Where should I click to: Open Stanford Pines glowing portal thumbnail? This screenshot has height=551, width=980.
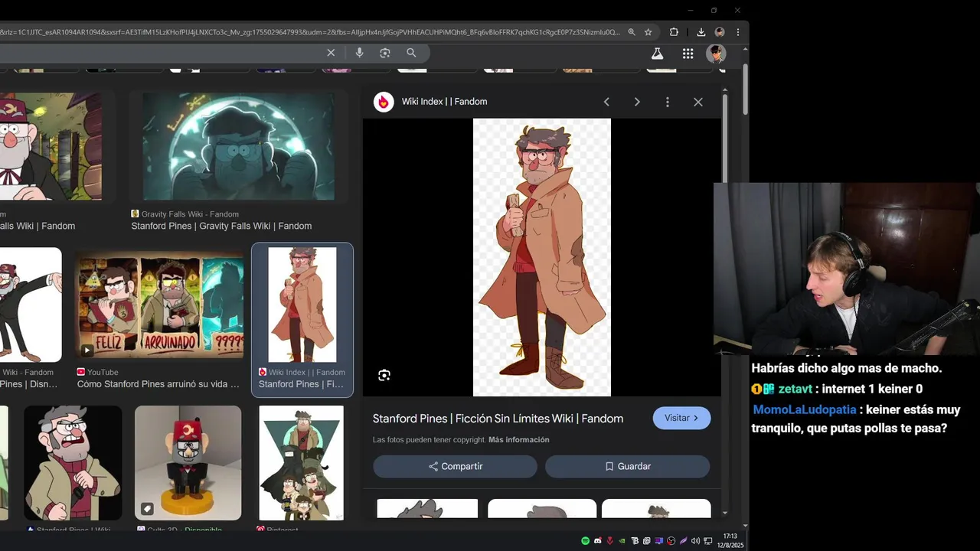tap(238, 146)
